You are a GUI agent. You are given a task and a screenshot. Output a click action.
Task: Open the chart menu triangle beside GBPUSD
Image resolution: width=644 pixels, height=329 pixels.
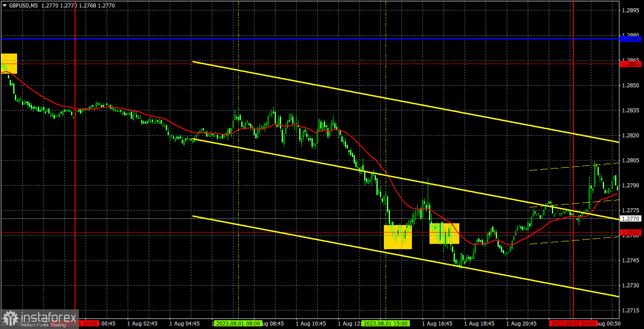[x=4, y=6]
